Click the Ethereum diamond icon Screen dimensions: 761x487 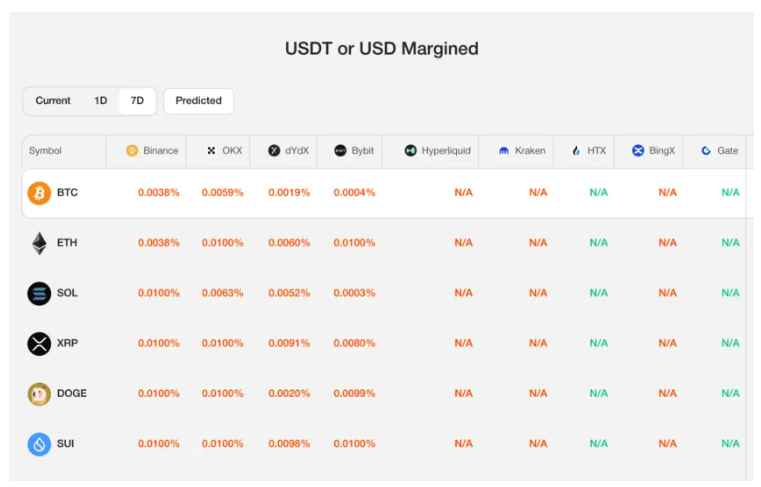pyautogui.click(x=39, y=243)
